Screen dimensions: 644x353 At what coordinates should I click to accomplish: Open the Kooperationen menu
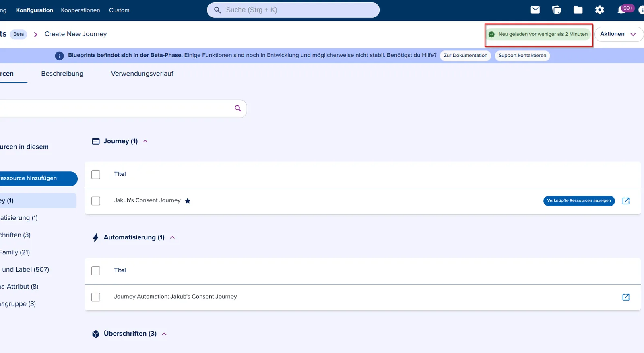[x=80, y=10]
